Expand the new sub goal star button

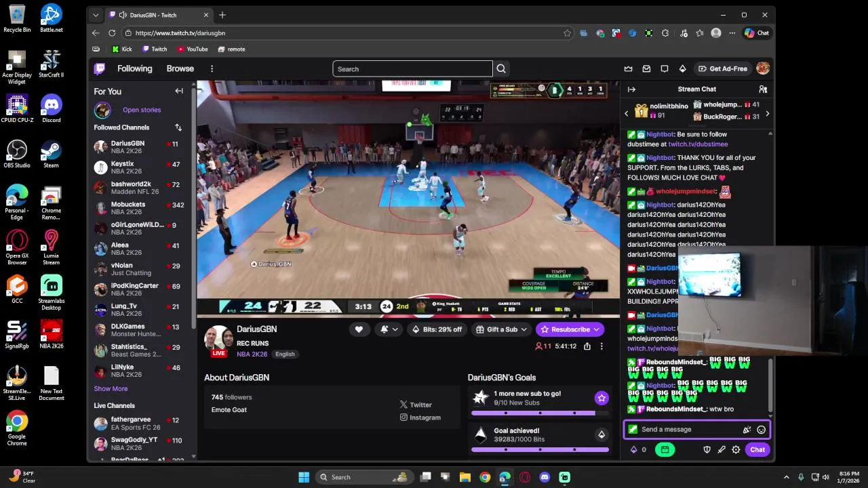click(x=601, y=398)
